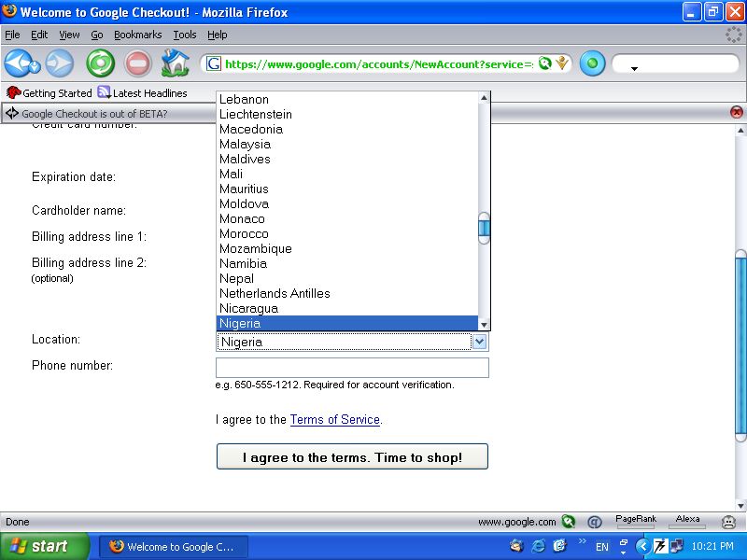This screenshot has height=560, width=747.
Task: Select Maldives in the country list
Action: click(347, 159)
